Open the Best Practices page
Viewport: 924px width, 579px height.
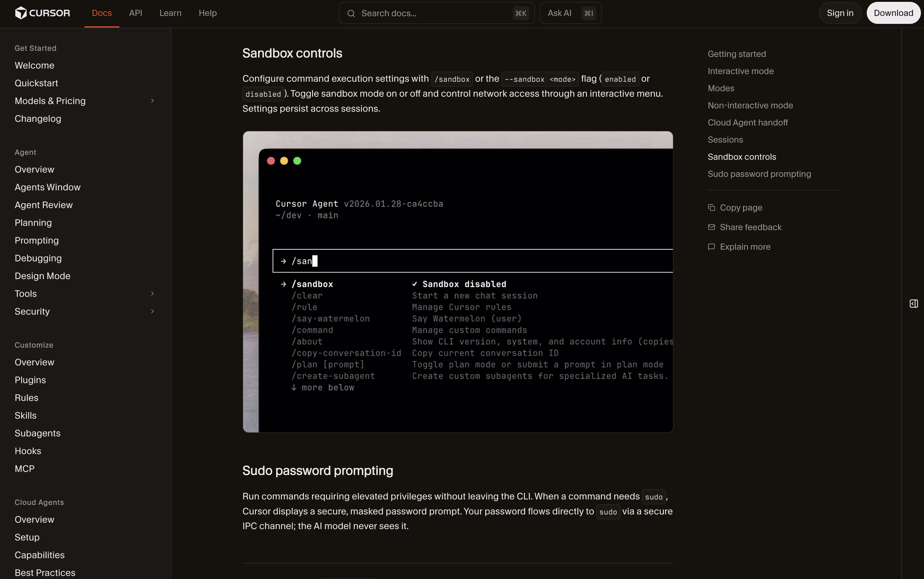[x=45, y=573]
